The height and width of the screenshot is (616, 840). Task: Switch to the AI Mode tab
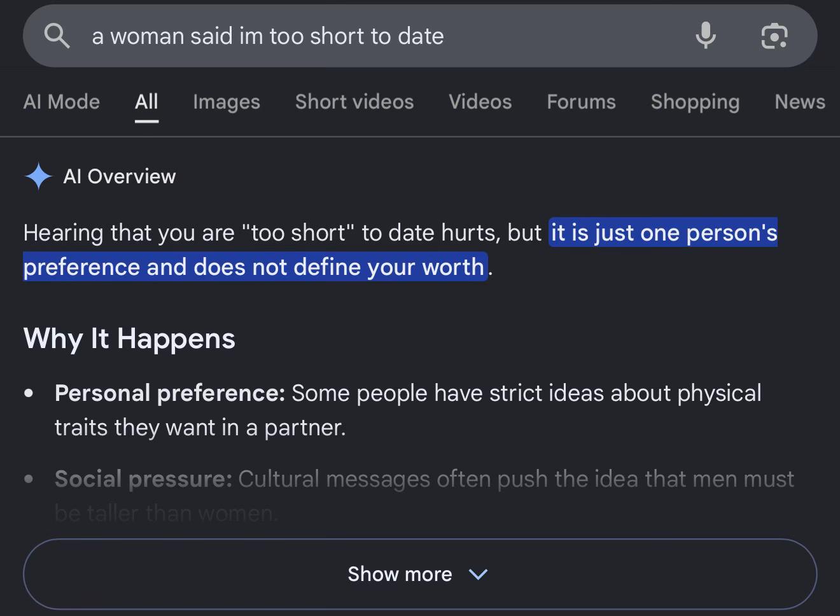point(62,102)
